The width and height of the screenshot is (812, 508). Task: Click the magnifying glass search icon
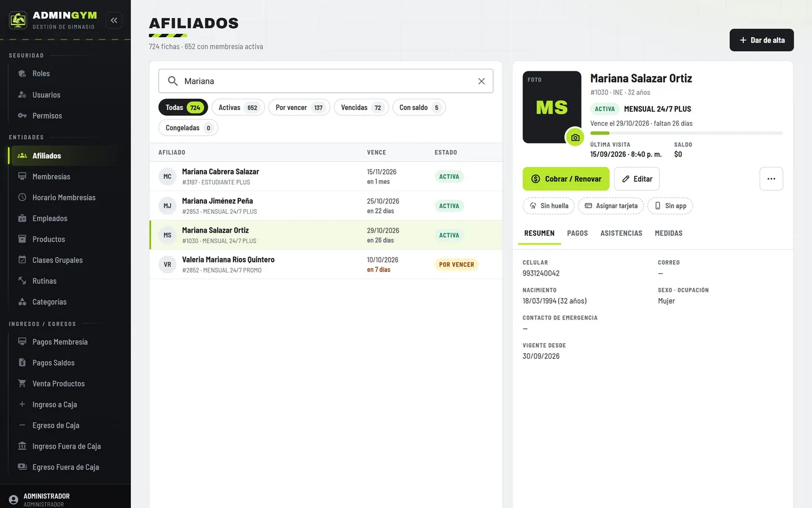[x=173, y=81]
